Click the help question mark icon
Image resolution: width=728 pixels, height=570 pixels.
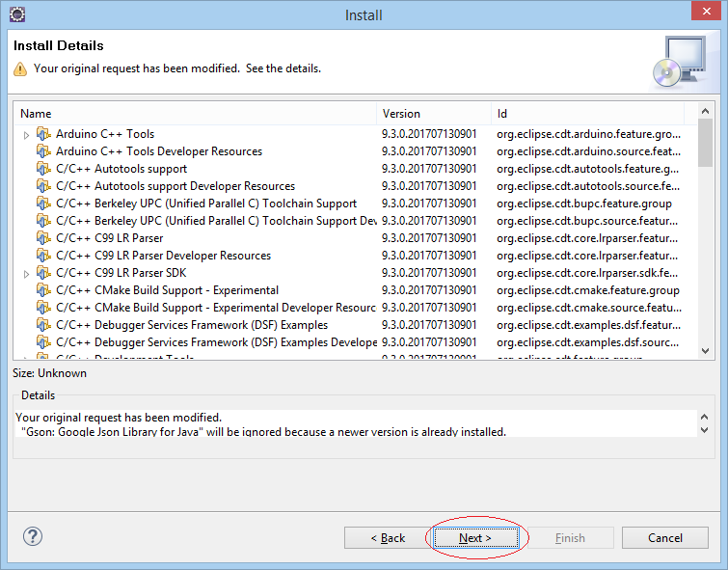33,536
